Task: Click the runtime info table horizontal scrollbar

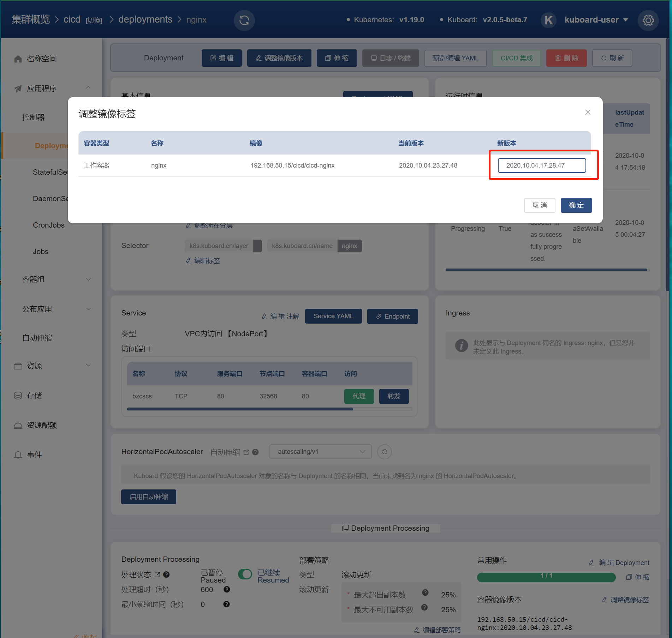Action: coord(546,270)
